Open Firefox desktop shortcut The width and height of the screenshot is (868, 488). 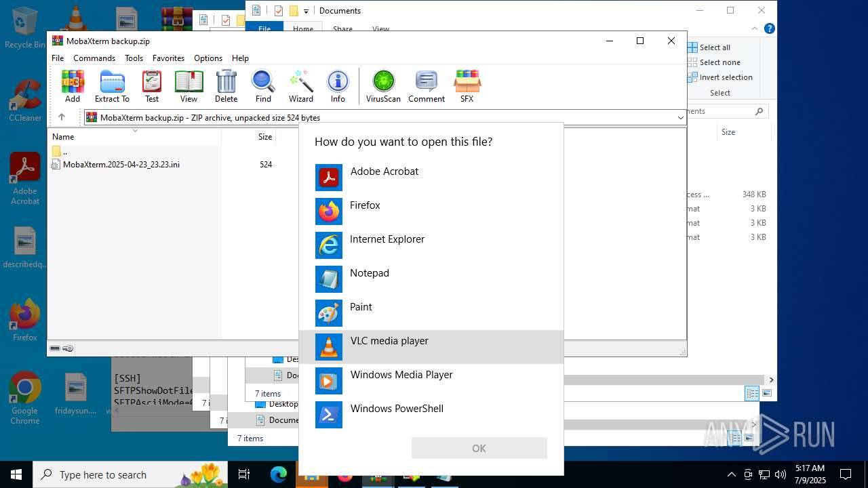25,320
